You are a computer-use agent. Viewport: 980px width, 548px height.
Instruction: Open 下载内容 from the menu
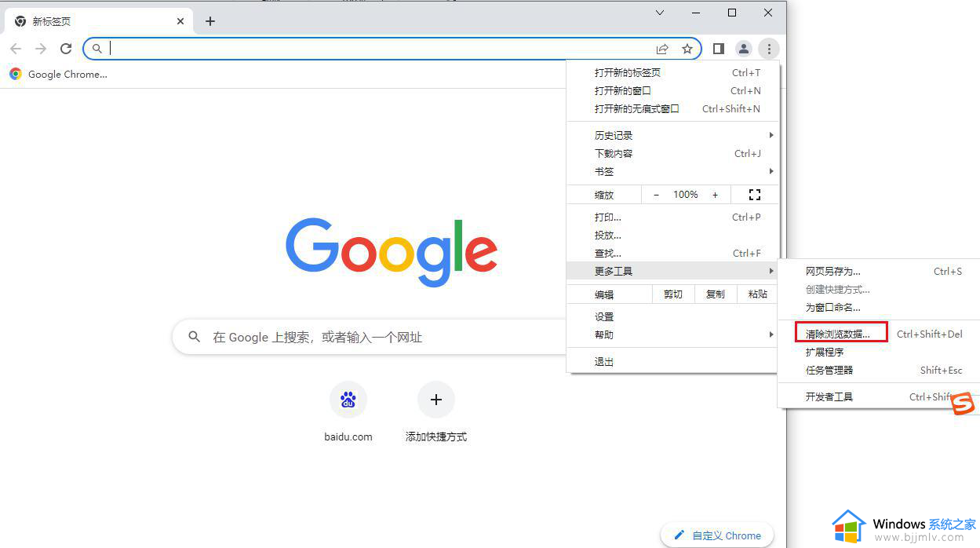point(673,153)
